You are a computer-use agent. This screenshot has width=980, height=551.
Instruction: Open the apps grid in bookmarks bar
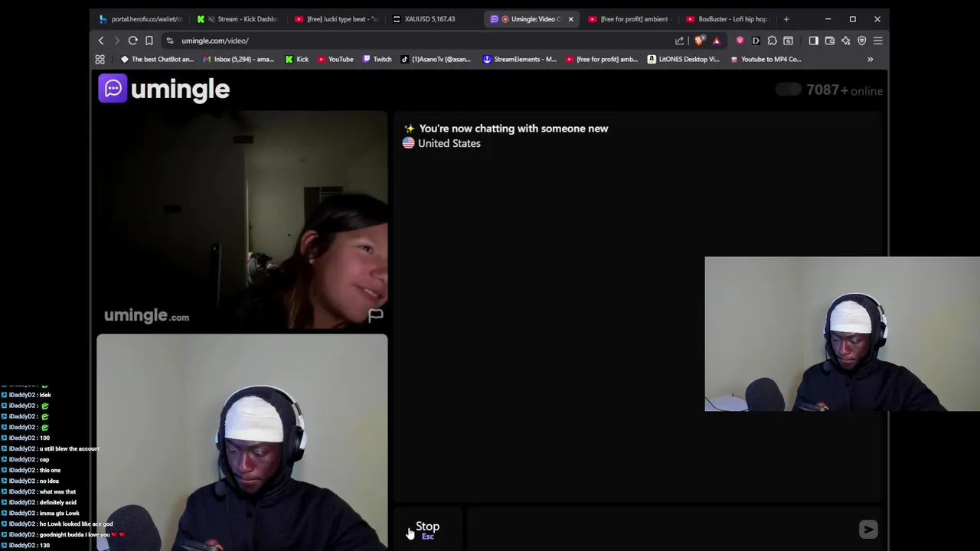[x=100, y=59]
